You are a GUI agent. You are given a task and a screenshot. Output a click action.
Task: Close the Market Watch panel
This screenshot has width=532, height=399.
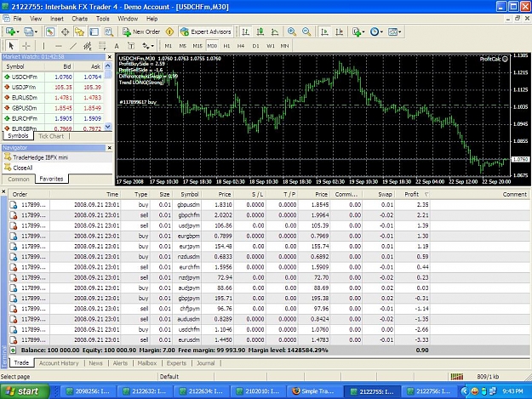[x=110, y=57]
